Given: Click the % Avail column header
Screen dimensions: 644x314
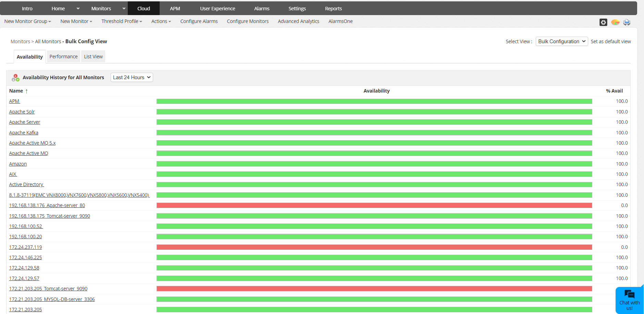Looking at the screenshot, I should click(614, 91).
